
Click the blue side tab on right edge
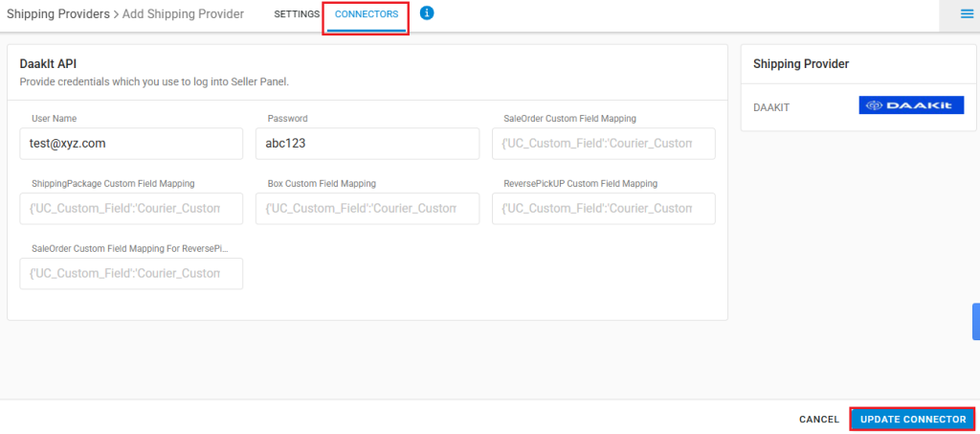pyautogui.click(x=976, y=322)
